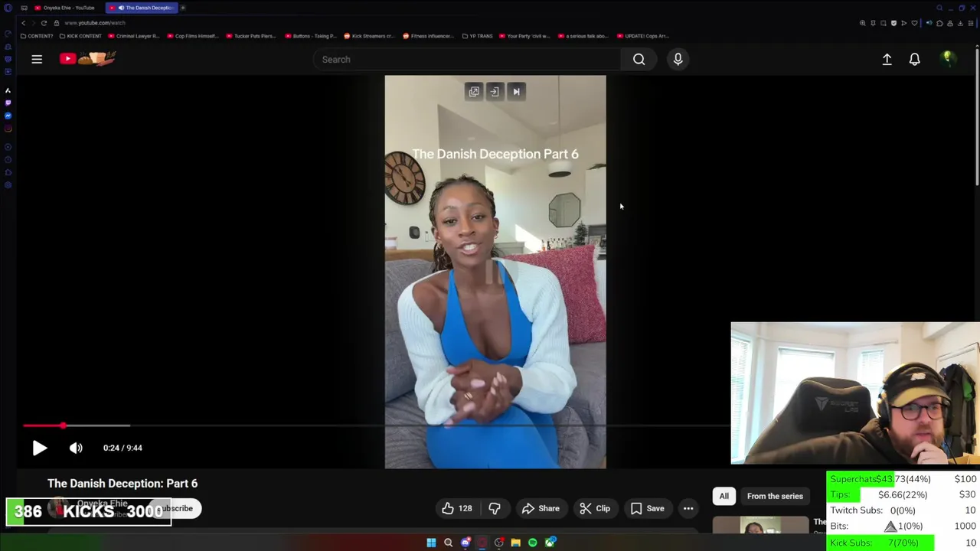This screenshot has width=980, height=551.
Task: Click the browser toolbar zoom magnifier icon
Action: tap(863, 23)
